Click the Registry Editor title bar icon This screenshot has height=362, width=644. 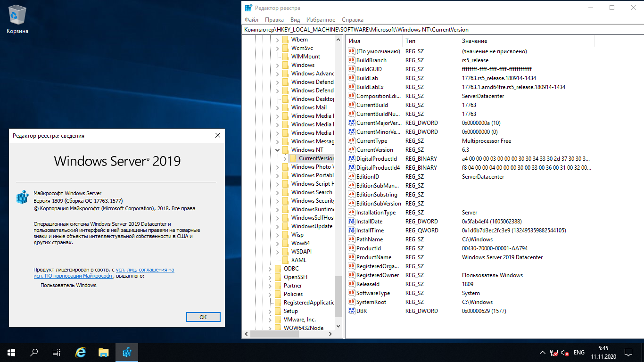pos(248,8)
